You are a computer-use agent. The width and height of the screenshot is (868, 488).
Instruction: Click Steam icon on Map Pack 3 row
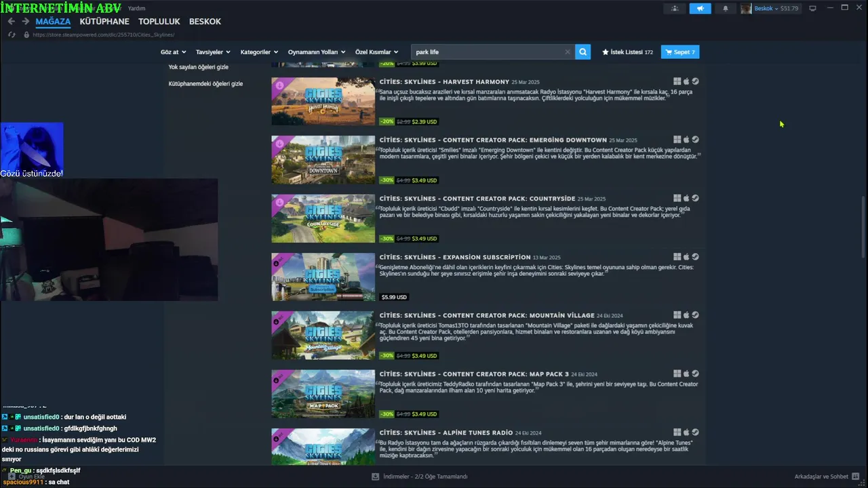tap(695, 373)
